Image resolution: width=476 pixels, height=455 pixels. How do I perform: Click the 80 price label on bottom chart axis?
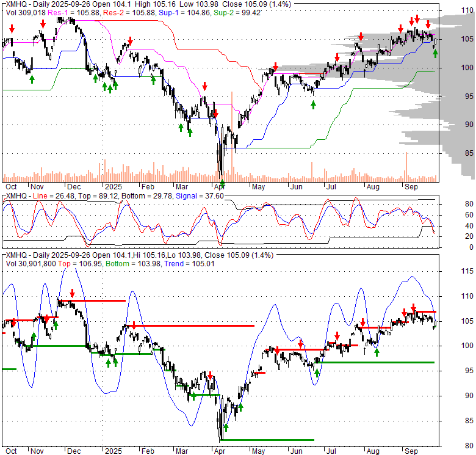coord(469,446)
